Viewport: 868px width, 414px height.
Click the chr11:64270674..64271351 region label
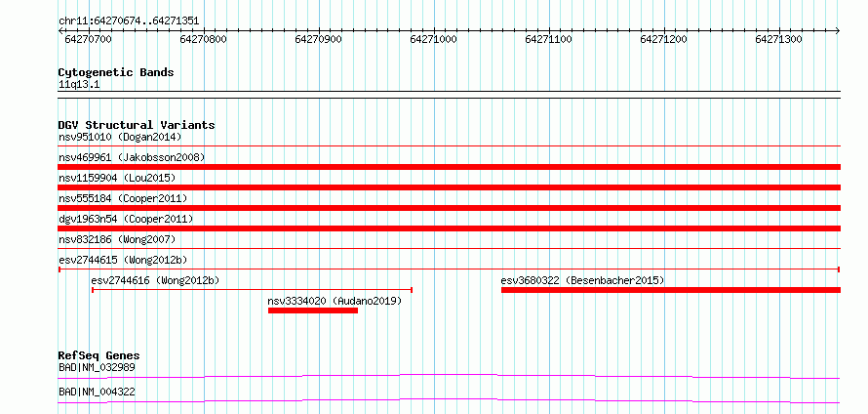coord(129,21)
